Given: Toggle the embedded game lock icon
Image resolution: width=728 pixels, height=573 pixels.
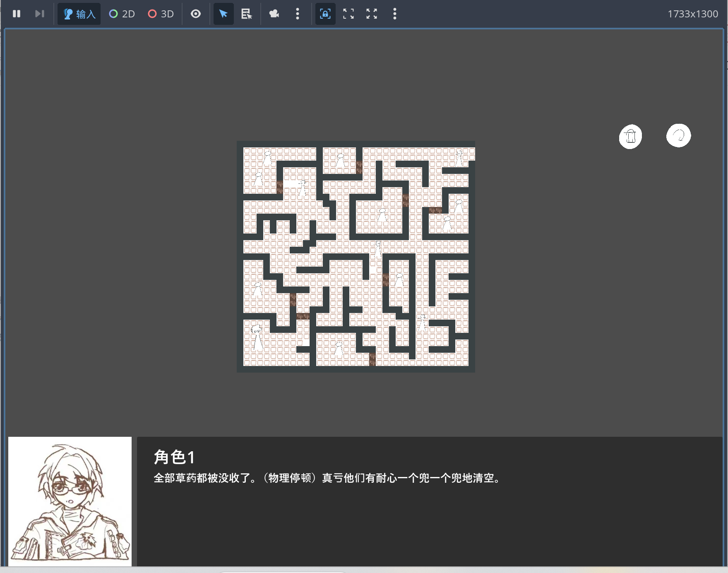Looking at the screenshot, I should click(x=325, y=14).
